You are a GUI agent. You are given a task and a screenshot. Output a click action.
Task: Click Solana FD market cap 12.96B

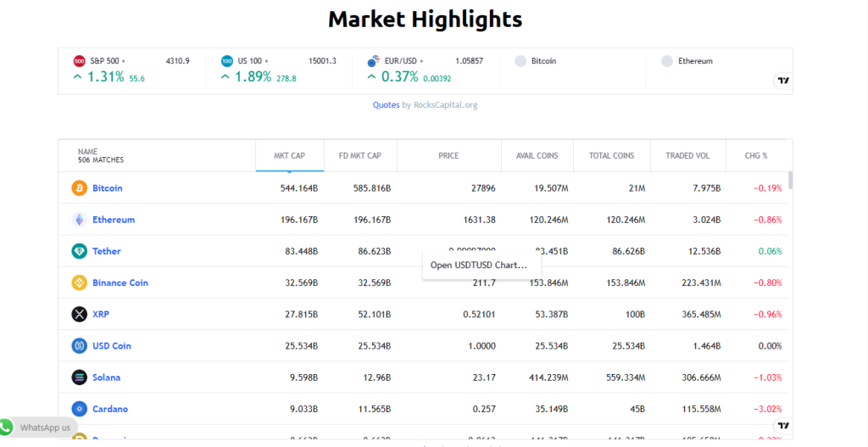pos(376,377)
